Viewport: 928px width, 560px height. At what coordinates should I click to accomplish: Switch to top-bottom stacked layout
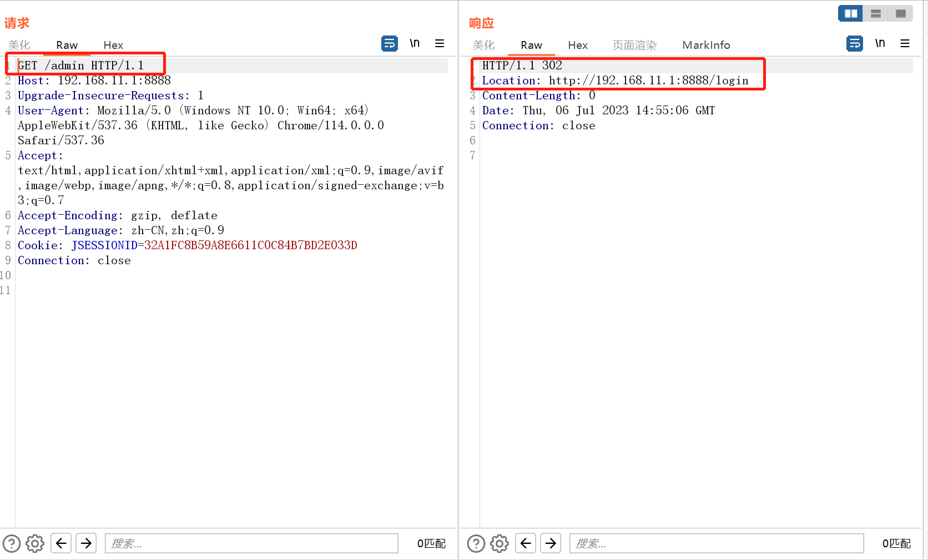876,13
